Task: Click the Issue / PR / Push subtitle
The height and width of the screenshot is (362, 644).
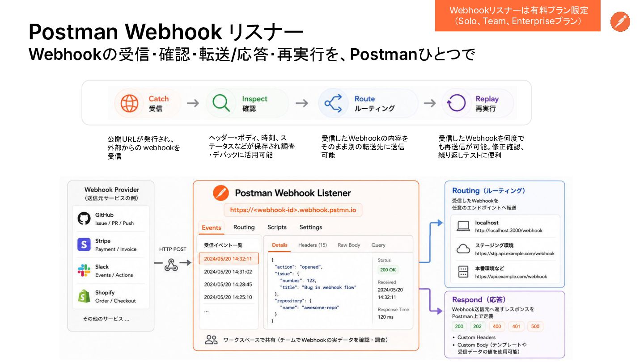Action: tap(114, 223)
